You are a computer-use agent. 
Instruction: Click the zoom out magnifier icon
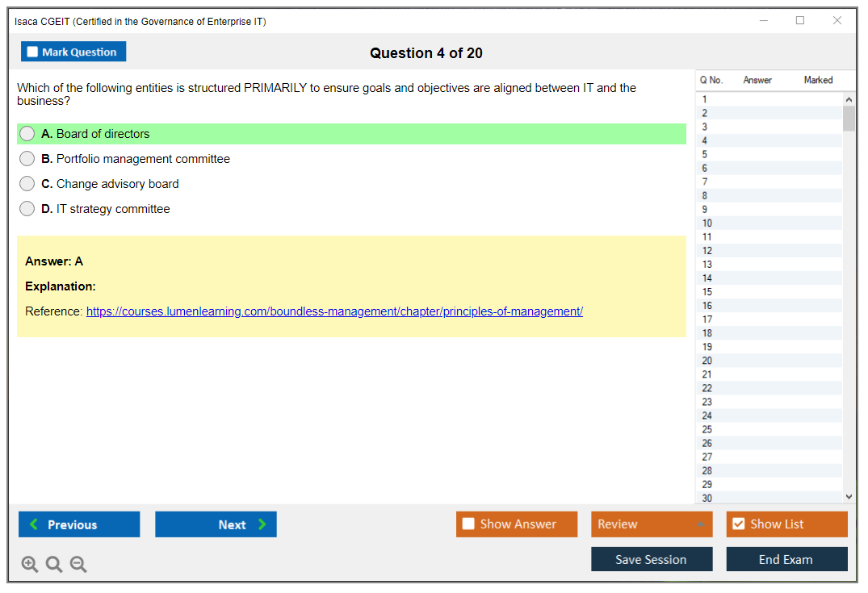pyautogui.click(x=78, y=565)
